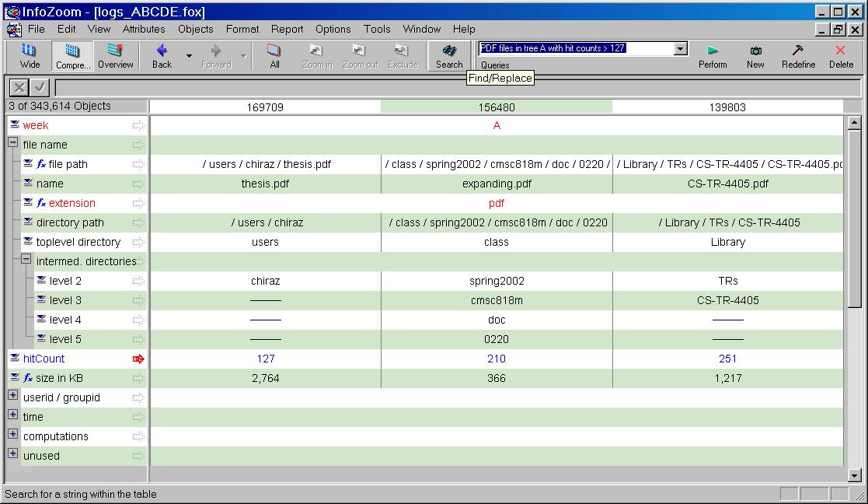Switch to Wide view mode

(30, 56)
